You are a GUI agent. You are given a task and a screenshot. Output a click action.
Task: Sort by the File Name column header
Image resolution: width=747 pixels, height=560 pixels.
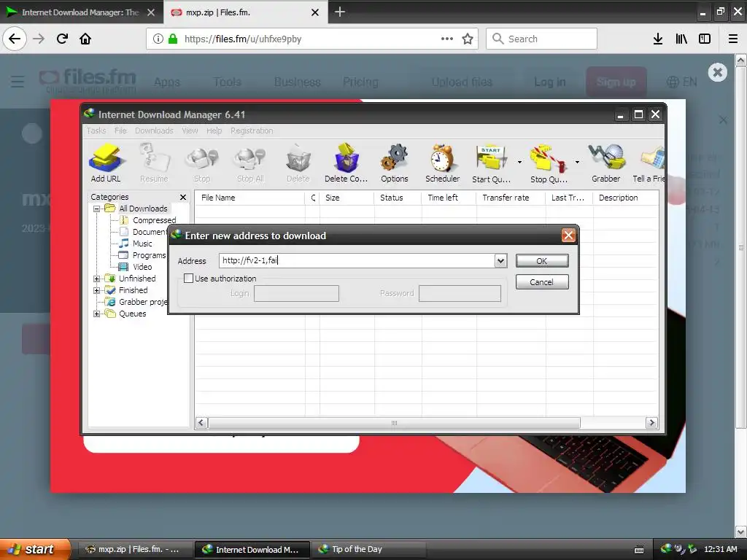pos(249,198)
